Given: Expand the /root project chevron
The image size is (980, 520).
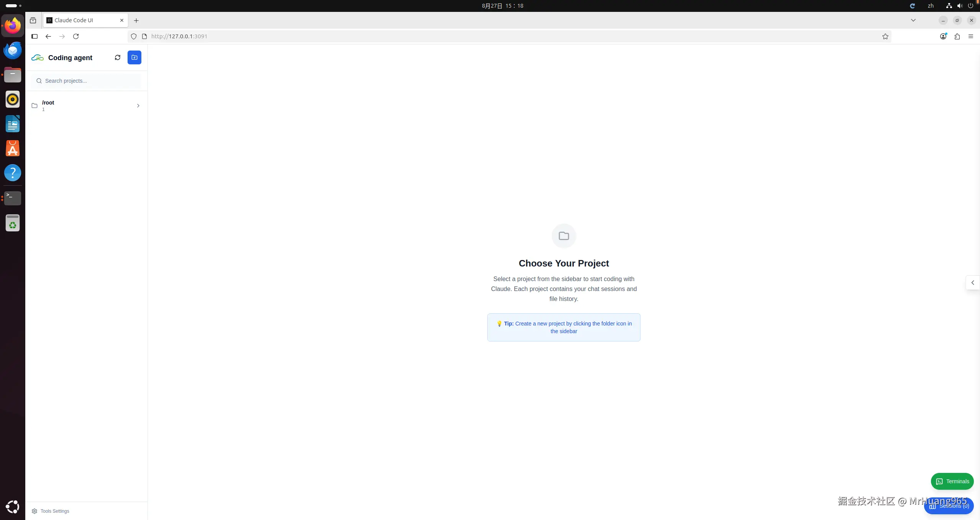Looking at the screenshot, I should click(x=138, y=106).
